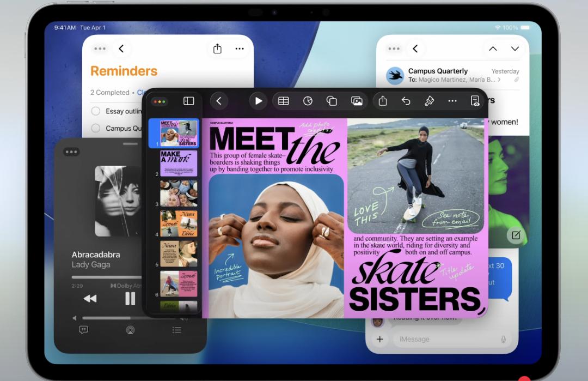Click Abracadabra album artwork in Music
This screenshot has width=588, height=381.
(x=119, y=201)
